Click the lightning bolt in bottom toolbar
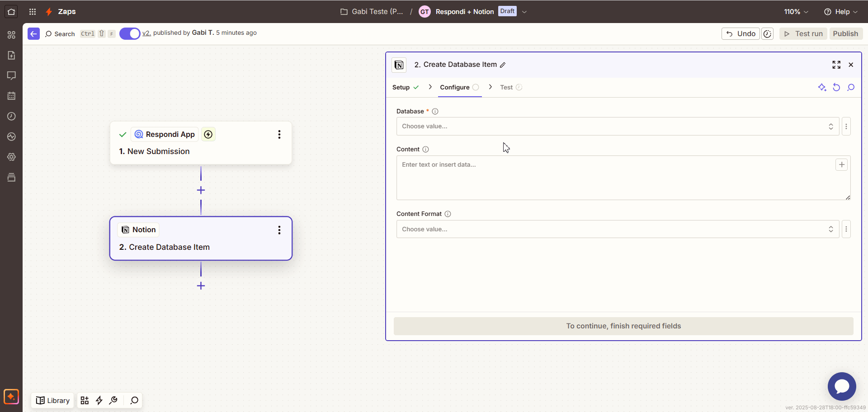The image size is (868, 412). coord(99,400)
